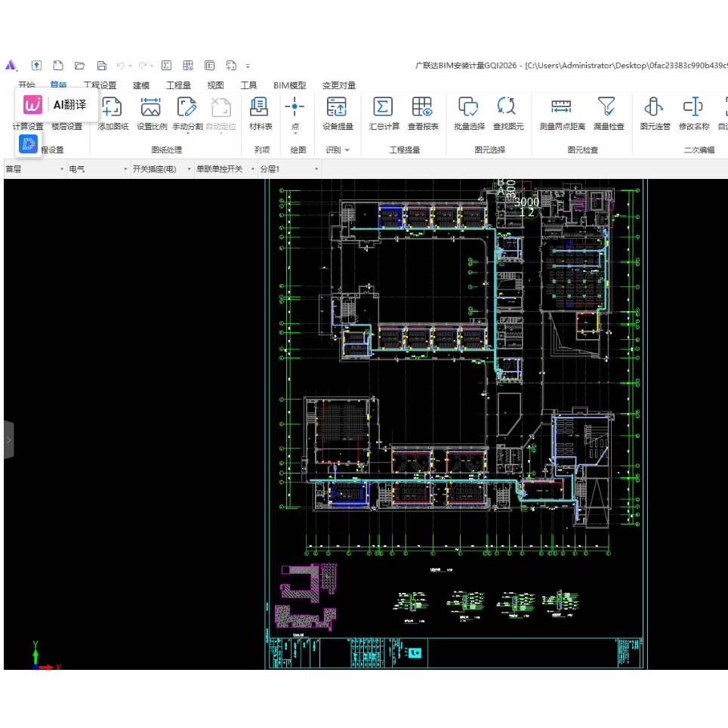Viewport: 728px width, 728px height.
Task: Run 汇总计算 (Summary calculation)
Action: click(x=384, y=114)
